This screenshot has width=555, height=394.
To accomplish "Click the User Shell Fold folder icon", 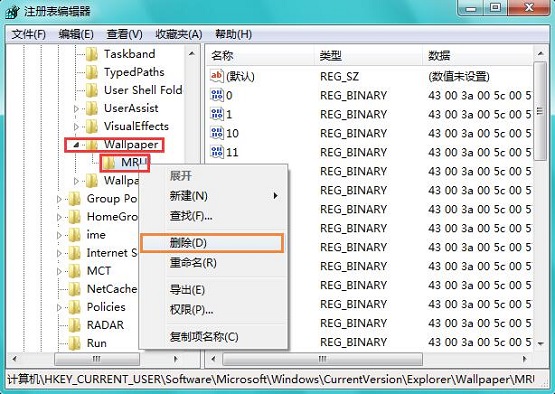I will (92, 90).
